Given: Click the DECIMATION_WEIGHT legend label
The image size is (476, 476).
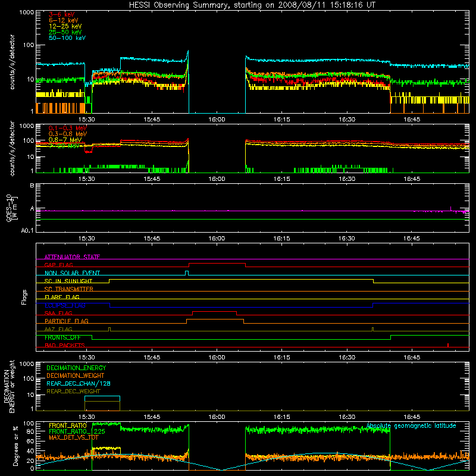Looking at the screenshot, I should coord(76,375).
